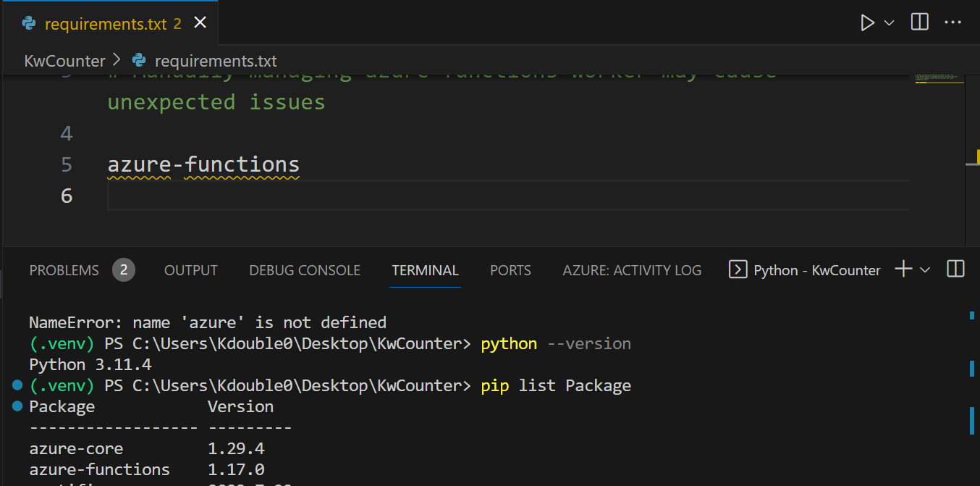Click the Python - KwCounter terminal label
The height and width of the screenshot is (486, 980).
817,270
